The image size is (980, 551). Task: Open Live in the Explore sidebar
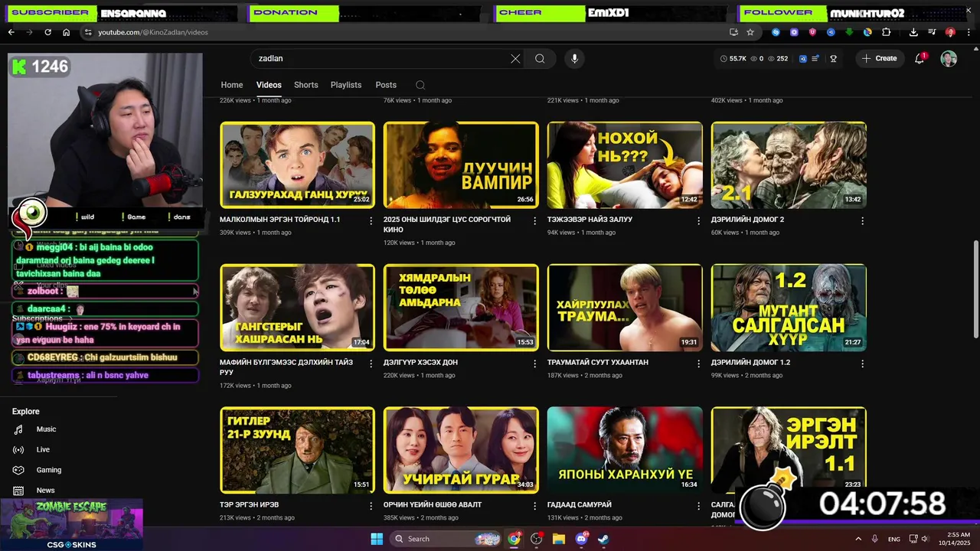43,449
